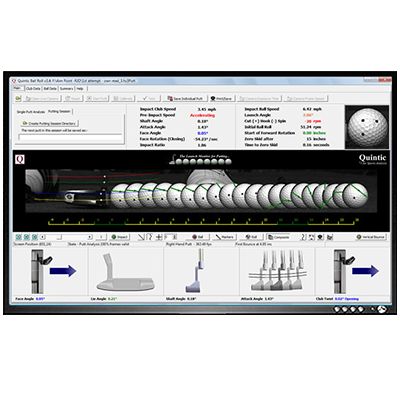This screenshot has width=400, height=400.
Task: Click the Impact button
Action: point(120,237)
